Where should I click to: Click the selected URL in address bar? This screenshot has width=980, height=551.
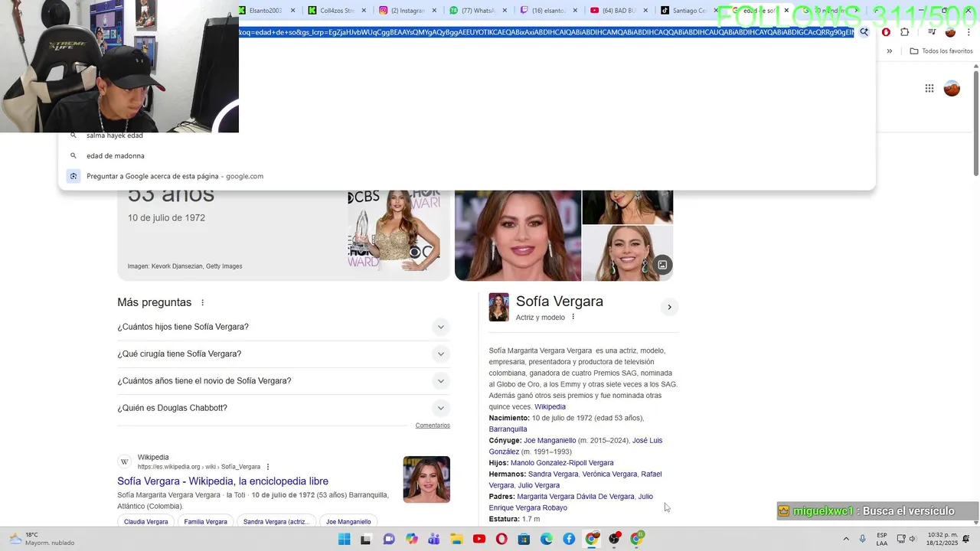546,32
